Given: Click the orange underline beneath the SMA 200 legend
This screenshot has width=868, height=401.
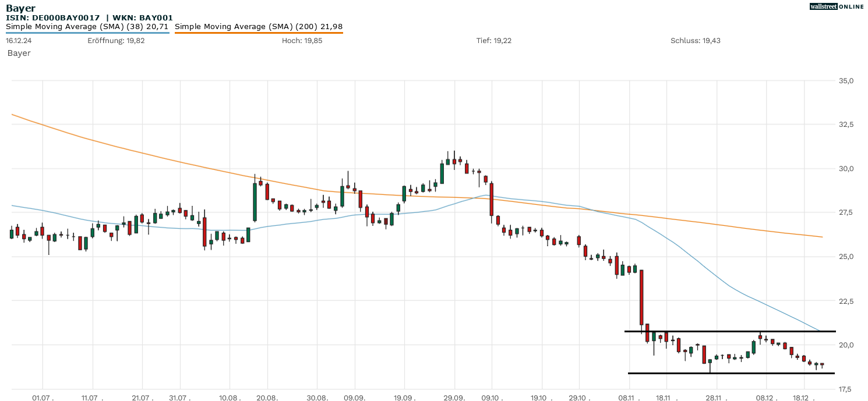Looking at the screenshot, I should pos(258,33).
